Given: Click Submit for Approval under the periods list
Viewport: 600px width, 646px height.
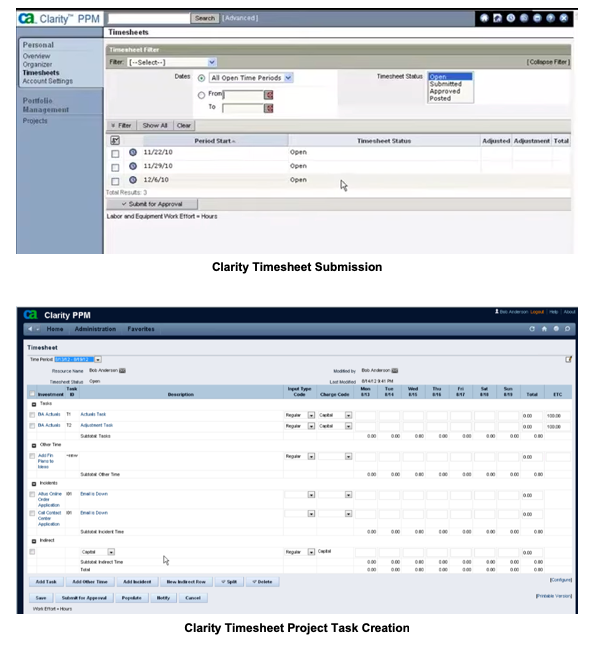Looking at the screenshot, I should pos(152,204).
